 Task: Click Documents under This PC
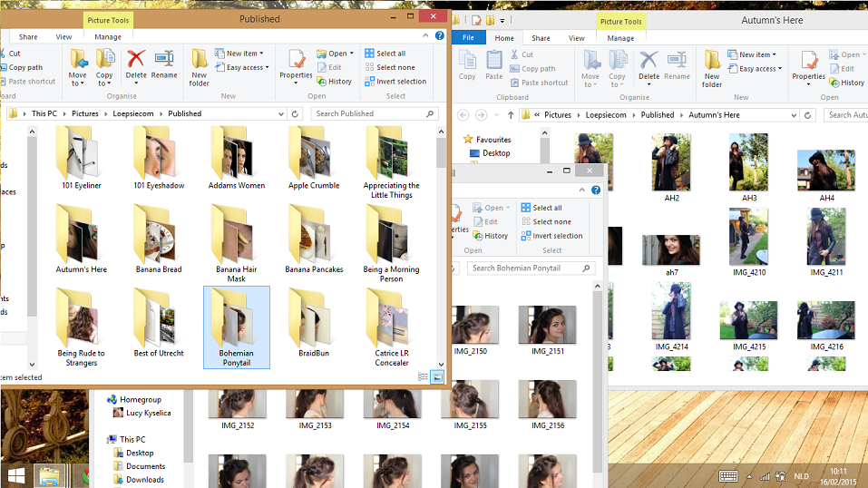(140, 466)
